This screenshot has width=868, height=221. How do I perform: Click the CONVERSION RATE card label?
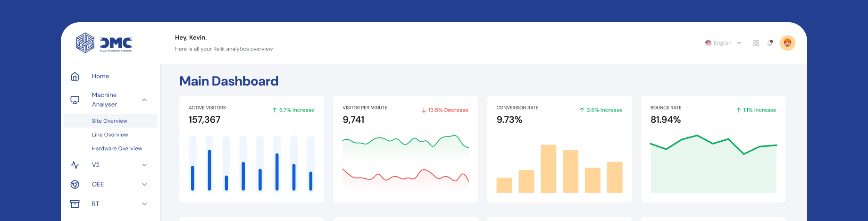517,108
